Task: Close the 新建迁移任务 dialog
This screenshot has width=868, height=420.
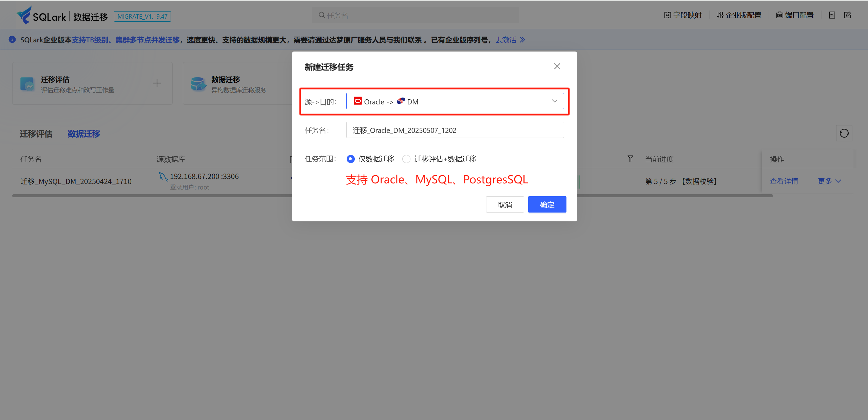Action: [x=557, y=66]
